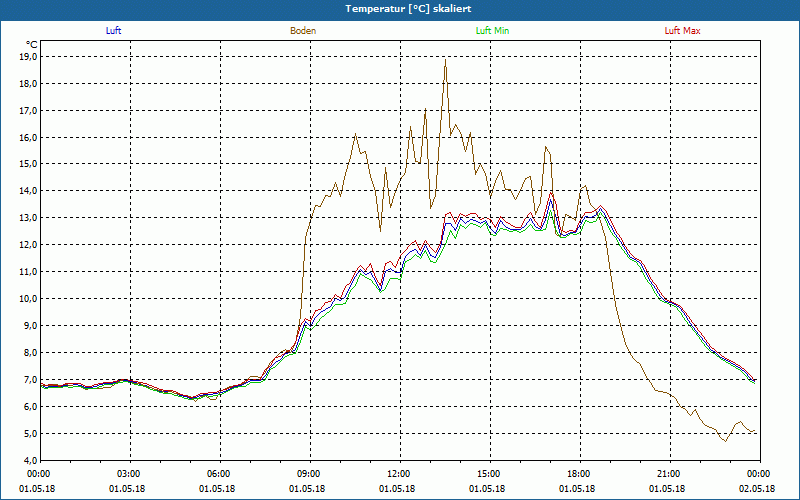
Task: Click the '13,0' y-axis value
Action: point(28,218)
